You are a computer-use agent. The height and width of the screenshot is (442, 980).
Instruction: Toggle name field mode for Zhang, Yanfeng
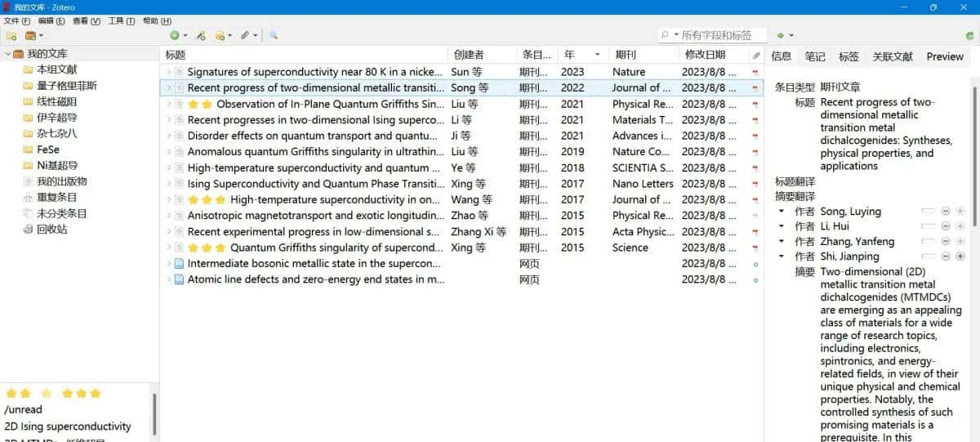(928, 242)
